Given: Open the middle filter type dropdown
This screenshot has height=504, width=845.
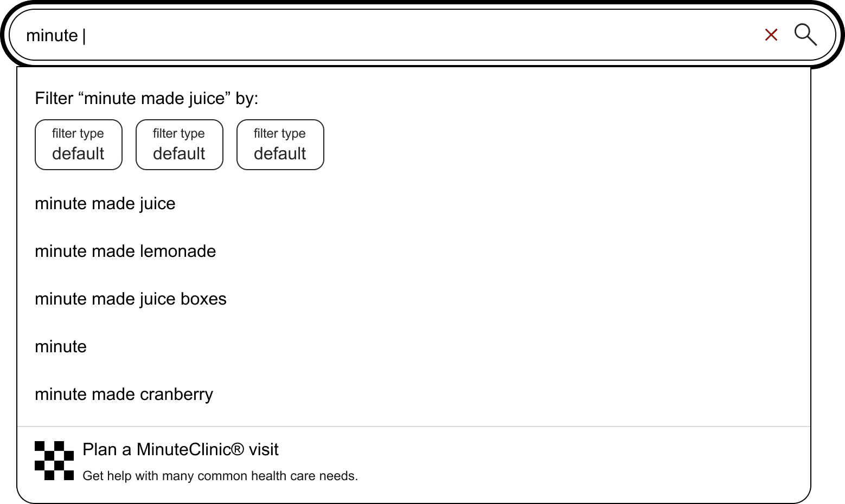Looking at the screenshot, I should click(x=179, y=145).
